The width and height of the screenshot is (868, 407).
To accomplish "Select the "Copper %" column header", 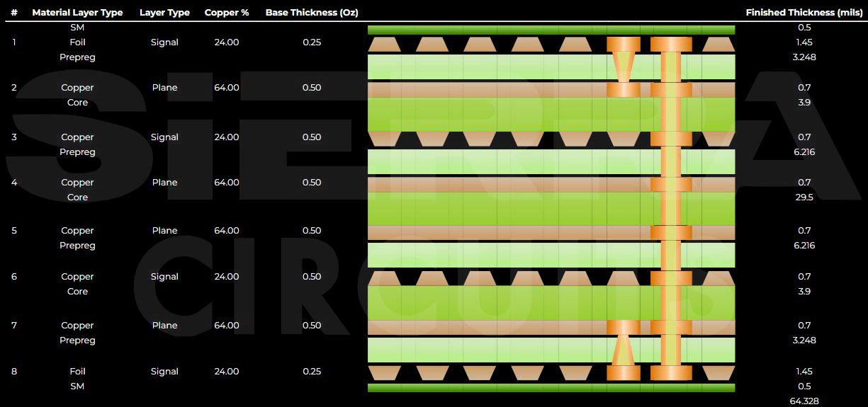I will click(227, 13).
